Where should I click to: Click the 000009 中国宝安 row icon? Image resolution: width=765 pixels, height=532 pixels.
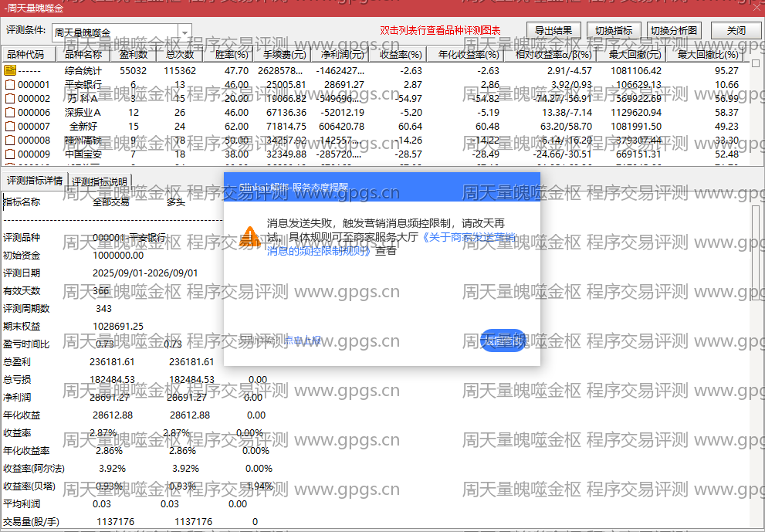[x=10, y=154]
